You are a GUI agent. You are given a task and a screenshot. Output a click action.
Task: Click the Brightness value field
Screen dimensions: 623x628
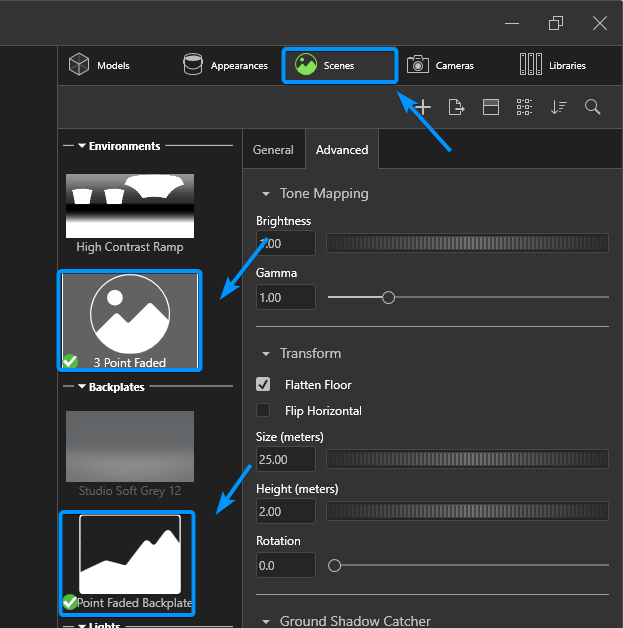coord(285,243)
